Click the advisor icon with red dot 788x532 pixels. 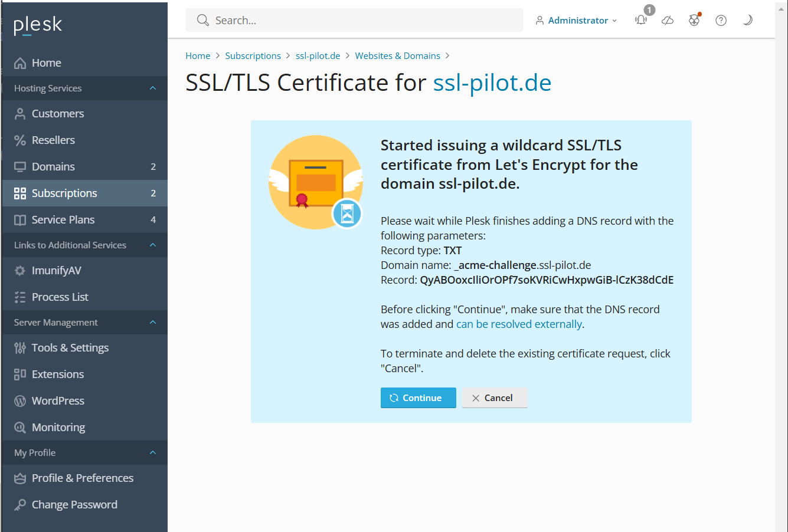(x=695, y=20)
